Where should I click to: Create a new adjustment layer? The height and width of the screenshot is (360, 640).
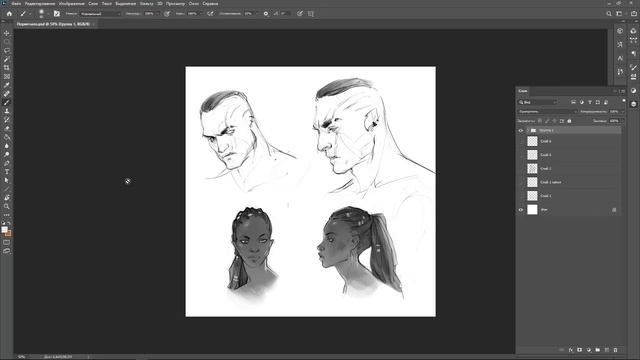[589, 350]
